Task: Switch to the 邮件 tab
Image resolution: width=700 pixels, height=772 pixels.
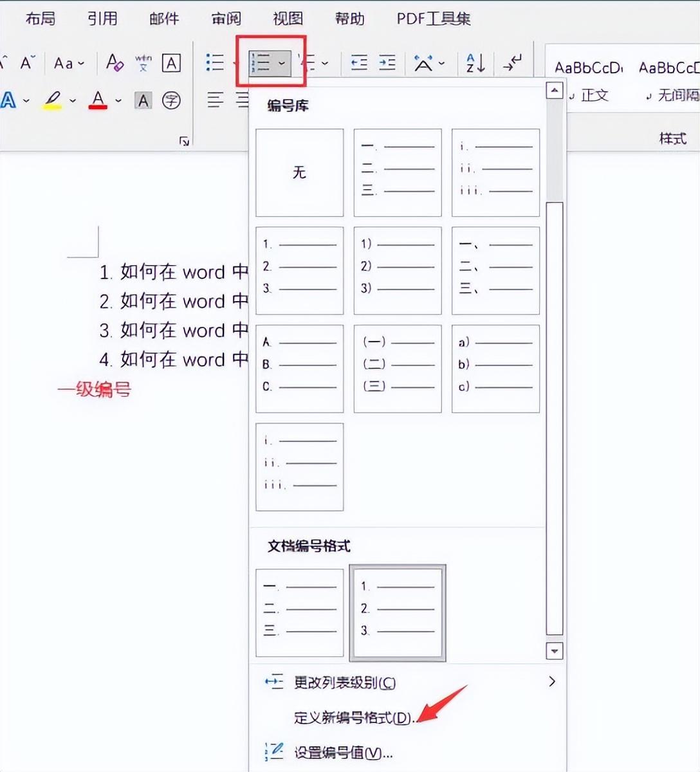Action: click(164, 19)
